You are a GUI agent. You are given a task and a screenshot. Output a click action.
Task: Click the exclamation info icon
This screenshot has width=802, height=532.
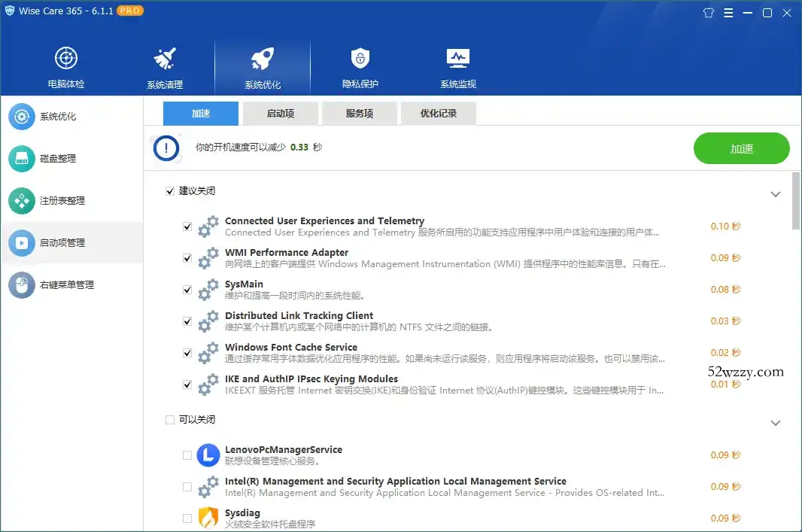tap(166, 148)
